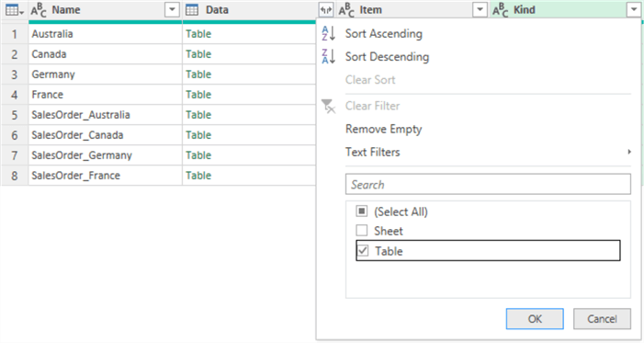The image size is (644, 343).
Task: Select the Australia name cell
Action: tap(106, 34)
